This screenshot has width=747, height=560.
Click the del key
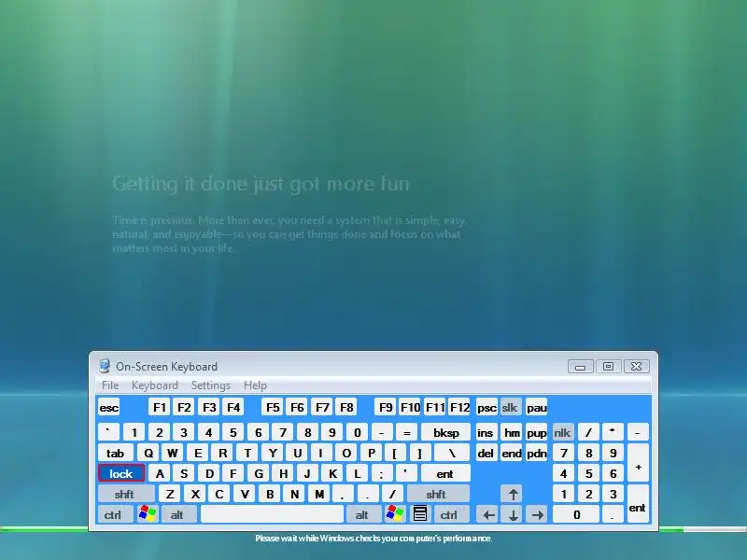coord(486,453)
